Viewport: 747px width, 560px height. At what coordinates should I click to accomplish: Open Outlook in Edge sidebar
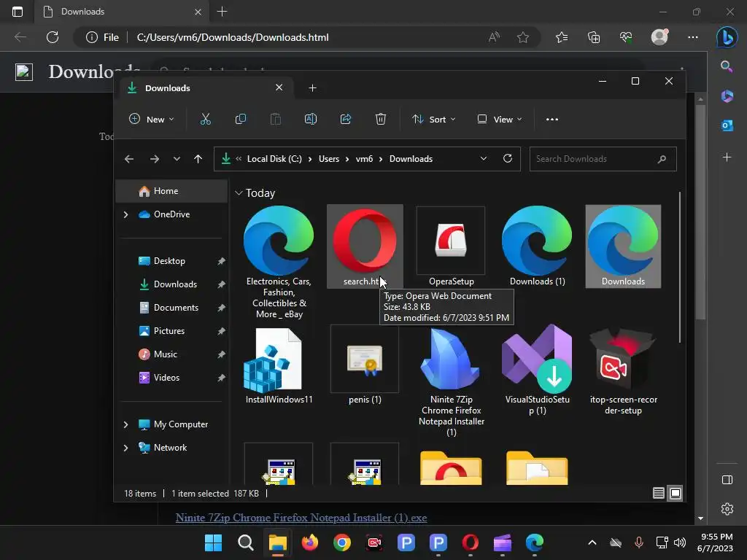727,125
